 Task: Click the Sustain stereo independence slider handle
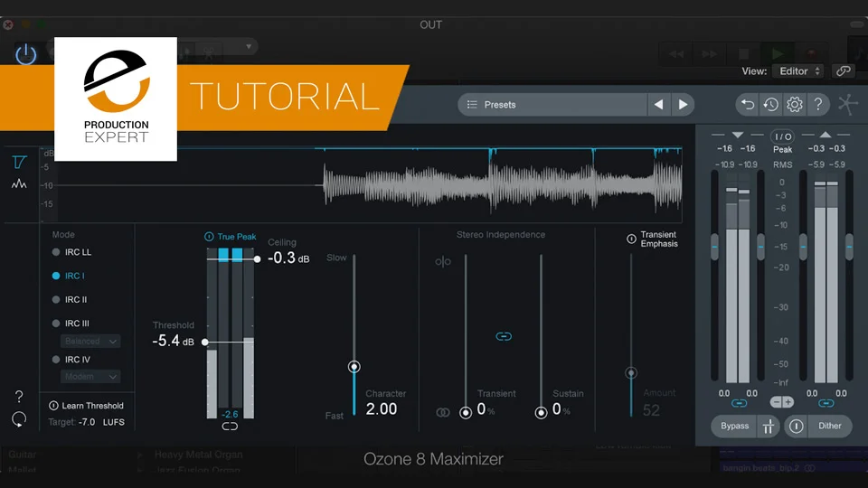(x=541, y=412)
